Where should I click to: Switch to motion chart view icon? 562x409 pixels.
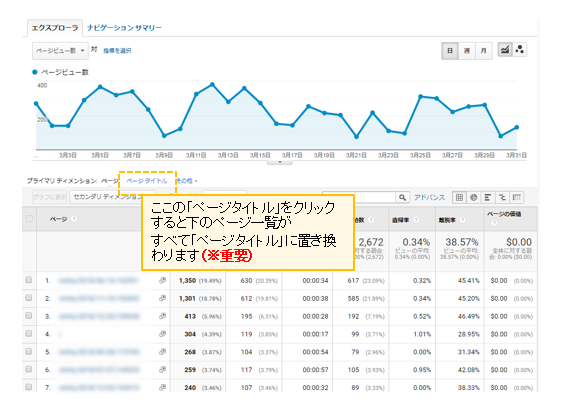pos(520,50)
